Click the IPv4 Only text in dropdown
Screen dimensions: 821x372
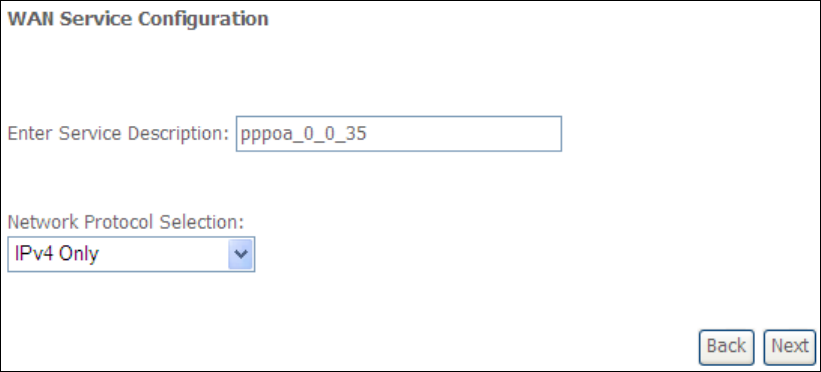(57, 254)
